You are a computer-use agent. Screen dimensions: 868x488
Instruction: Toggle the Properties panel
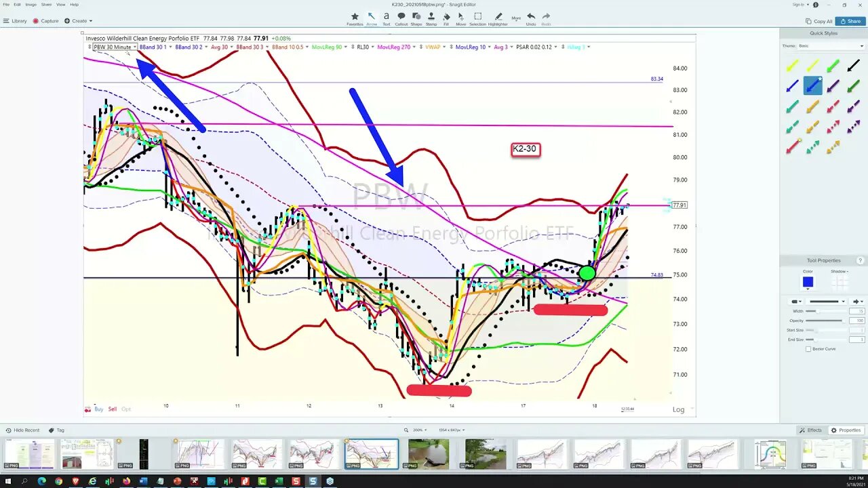click(846, 430)
